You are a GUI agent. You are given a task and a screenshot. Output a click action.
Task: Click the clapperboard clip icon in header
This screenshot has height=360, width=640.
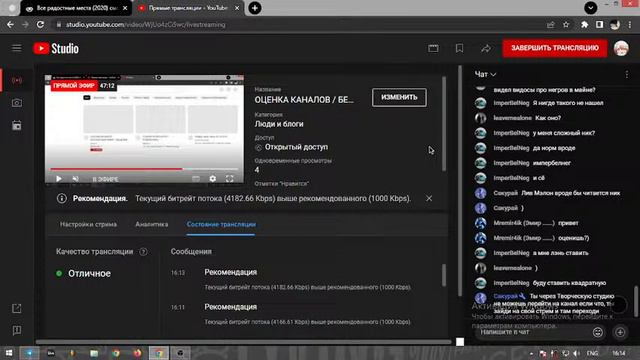(x=433, y=49)
